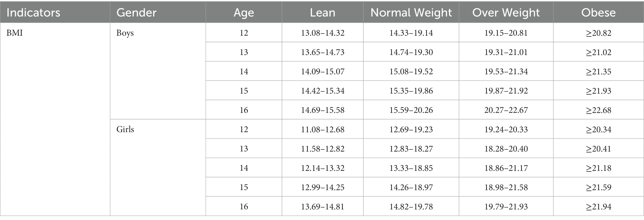This screenshot has width=644, height=220.
Task: Click the Boys gender cell
Action: pos(125,33)
